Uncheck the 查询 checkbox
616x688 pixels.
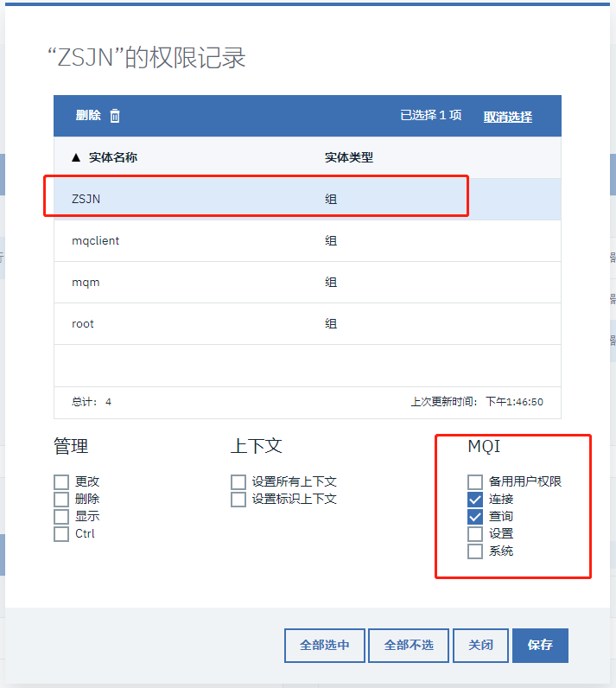tap(475, 516)
